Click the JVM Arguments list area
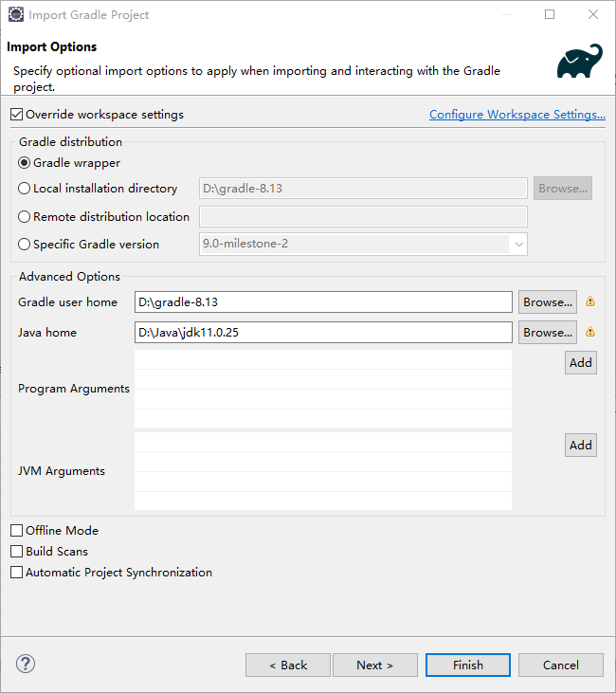 click(x=323, y=471)
